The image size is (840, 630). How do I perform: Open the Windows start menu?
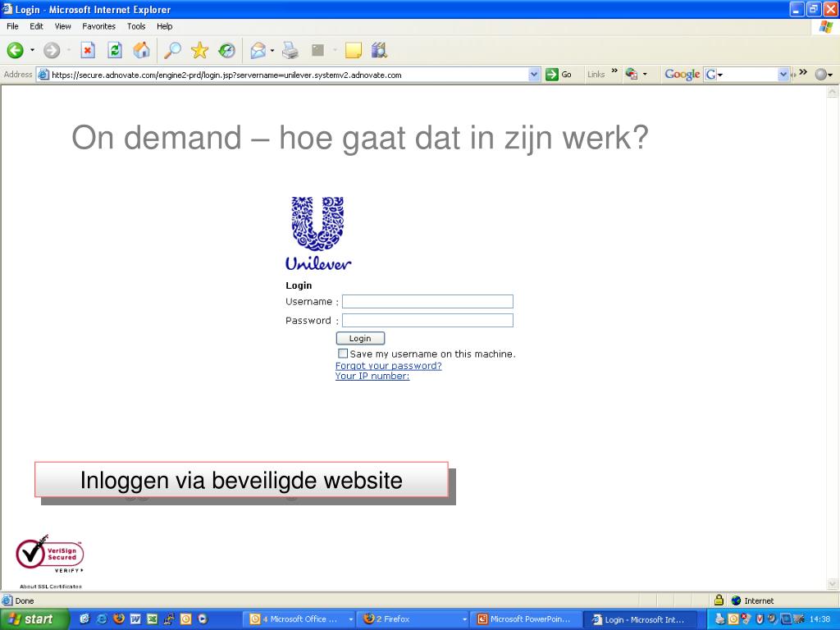tap(34, 619)
